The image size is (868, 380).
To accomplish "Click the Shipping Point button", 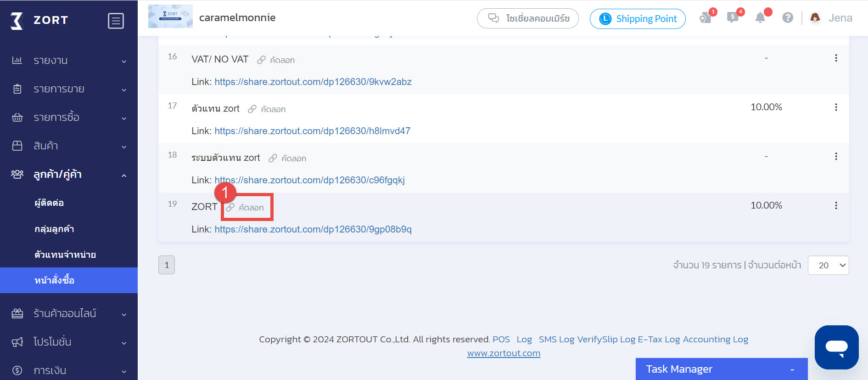I will pos(638,19).
